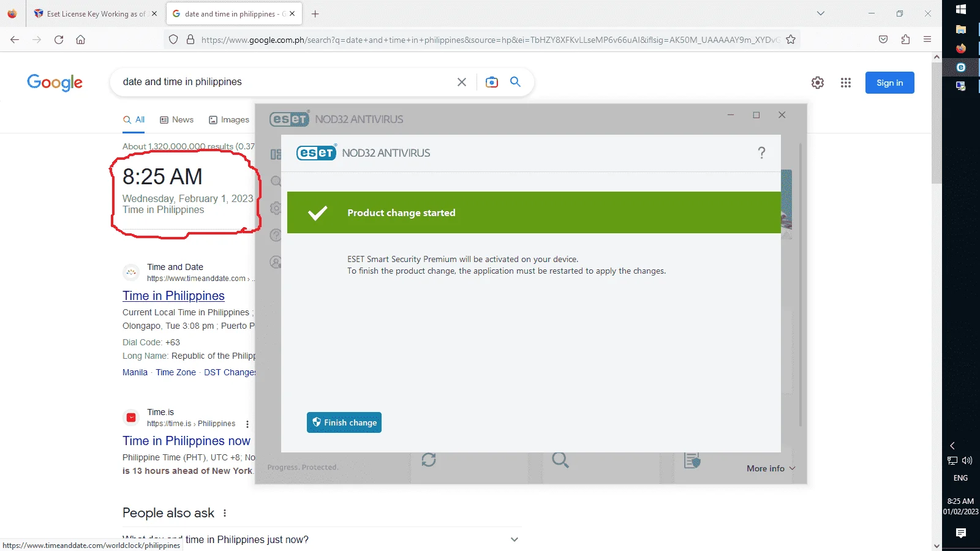The height and width of the screenshot is (551, 980).
Task: Close the ESET NOD32 window
Action: click(x=782, y=115)
